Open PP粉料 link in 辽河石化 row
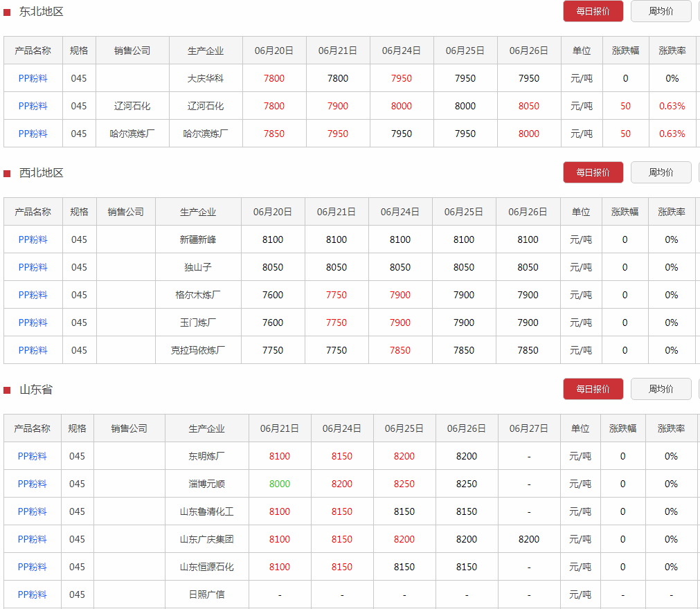 [x=33, y=106]
